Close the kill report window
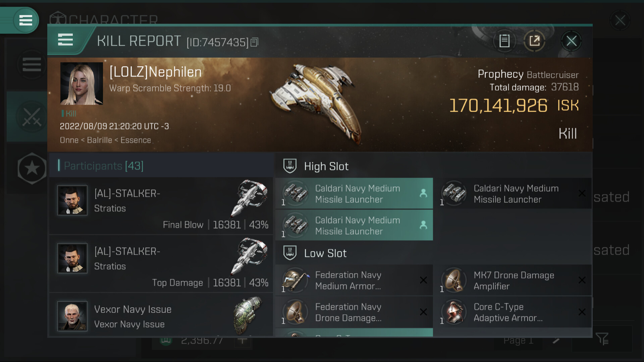The height and width of the screenshot is (362, 644). 571,41
